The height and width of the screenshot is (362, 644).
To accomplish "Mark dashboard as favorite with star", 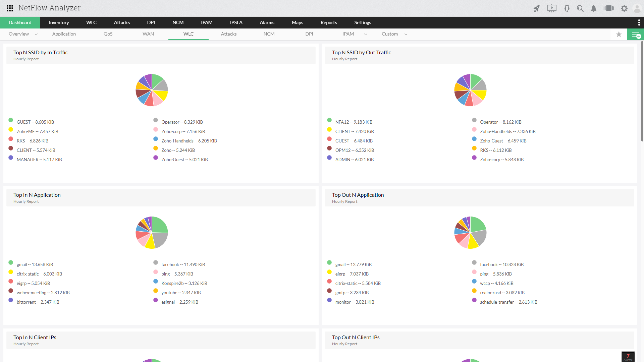I will coord(619,34).
